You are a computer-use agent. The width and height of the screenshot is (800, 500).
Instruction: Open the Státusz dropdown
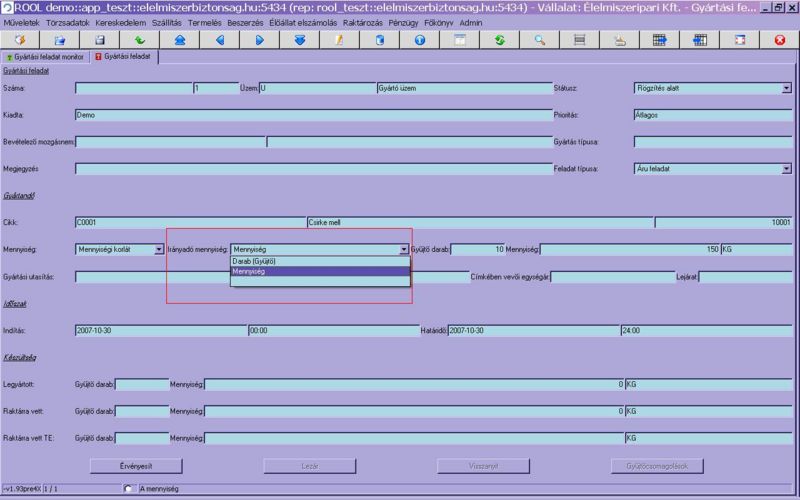click(786, 88)
